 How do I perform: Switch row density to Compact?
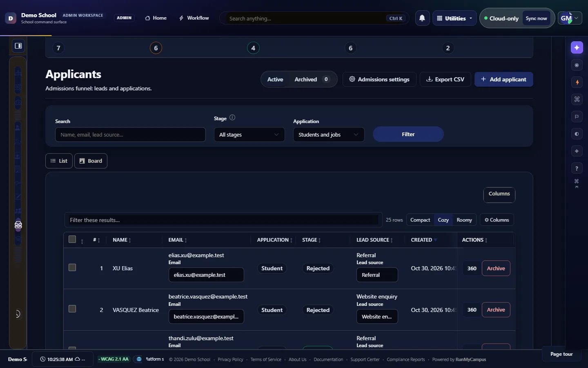coord(420,220)
